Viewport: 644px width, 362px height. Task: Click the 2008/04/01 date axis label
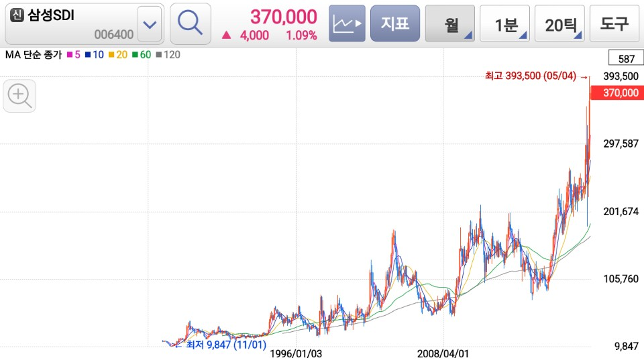pos(443,353)
